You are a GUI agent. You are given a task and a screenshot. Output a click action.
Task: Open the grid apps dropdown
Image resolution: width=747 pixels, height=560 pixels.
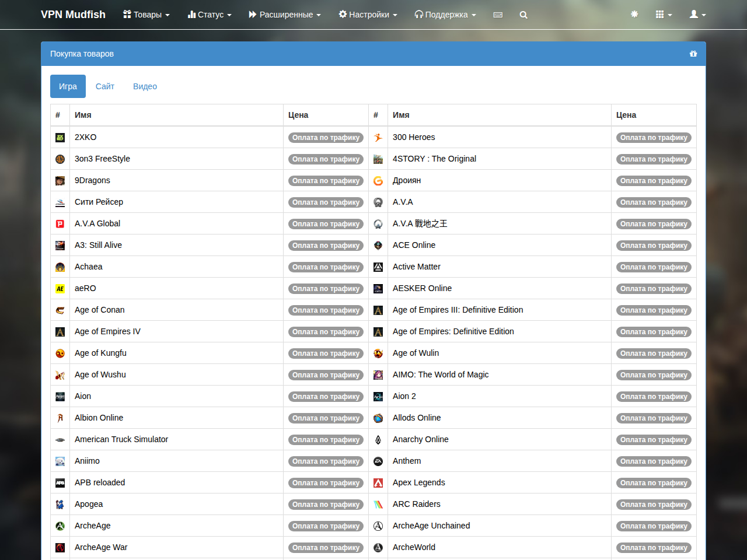tap(664, 15)
